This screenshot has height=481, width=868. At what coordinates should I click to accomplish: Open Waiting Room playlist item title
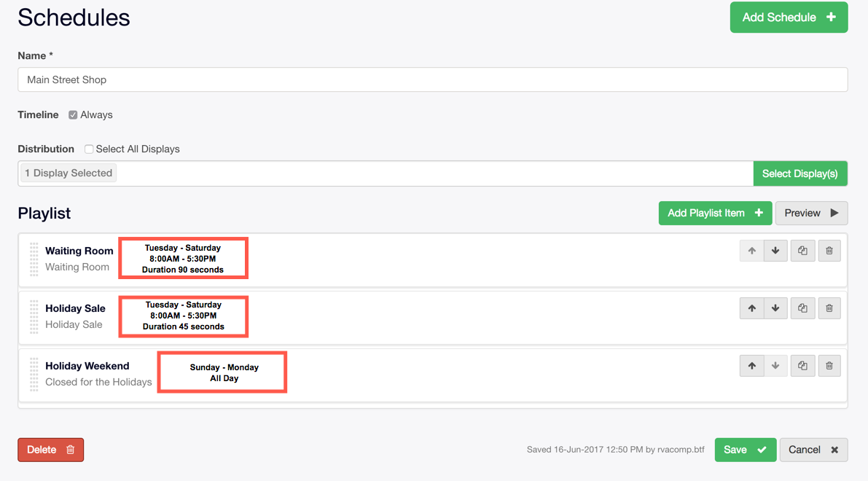(x=79, y=251)
